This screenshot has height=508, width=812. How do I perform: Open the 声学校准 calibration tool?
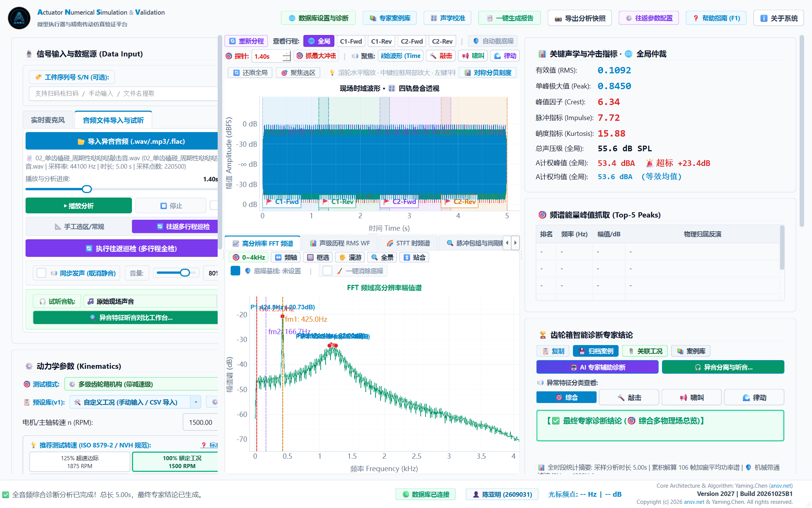447,18
